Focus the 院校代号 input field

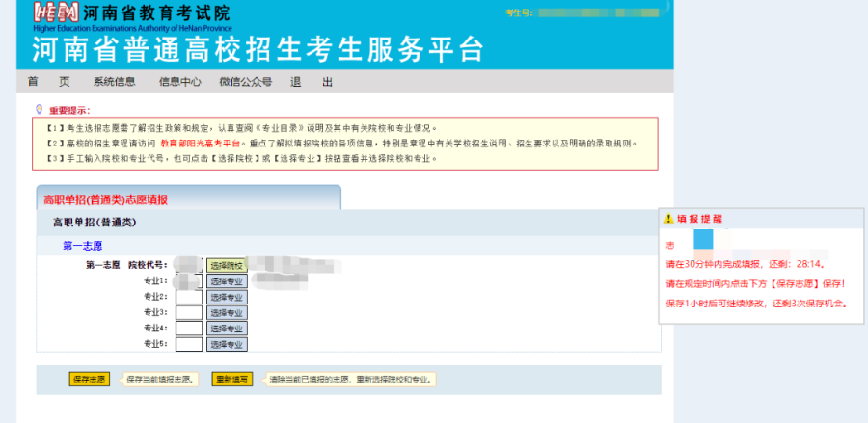pos(189,265)
